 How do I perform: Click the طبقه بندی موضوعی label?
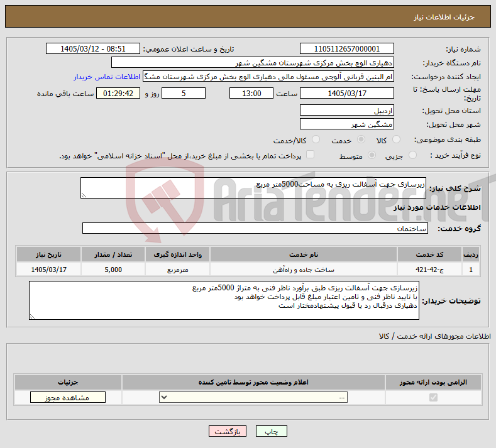[448, 139]
